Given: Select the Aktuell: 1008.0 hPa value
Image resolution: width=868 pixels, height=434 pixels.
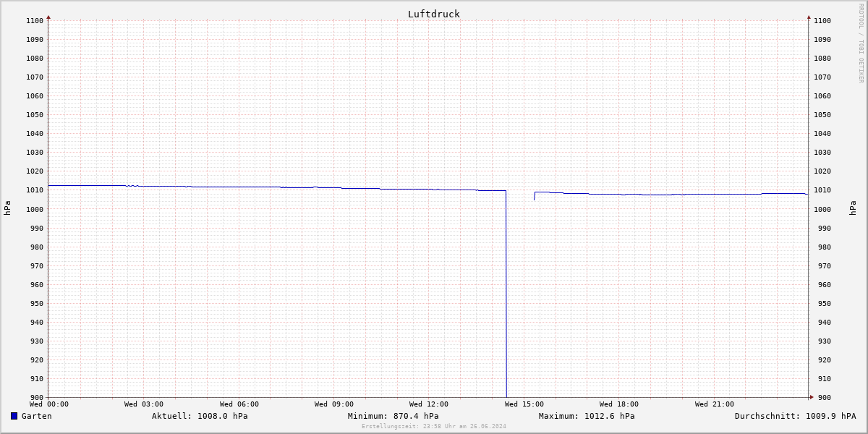Looking at the screenshot, I should 200,416.
